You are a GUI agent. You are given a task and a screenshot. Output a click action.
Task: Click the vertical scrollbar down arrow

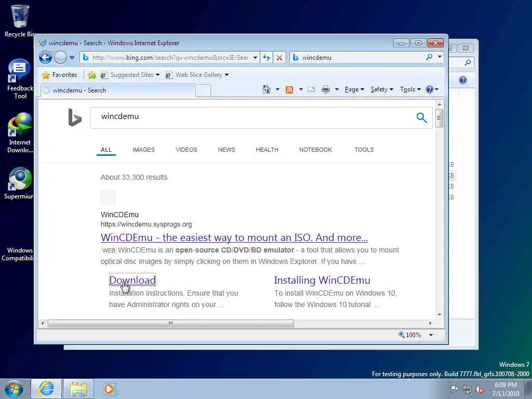440,314
